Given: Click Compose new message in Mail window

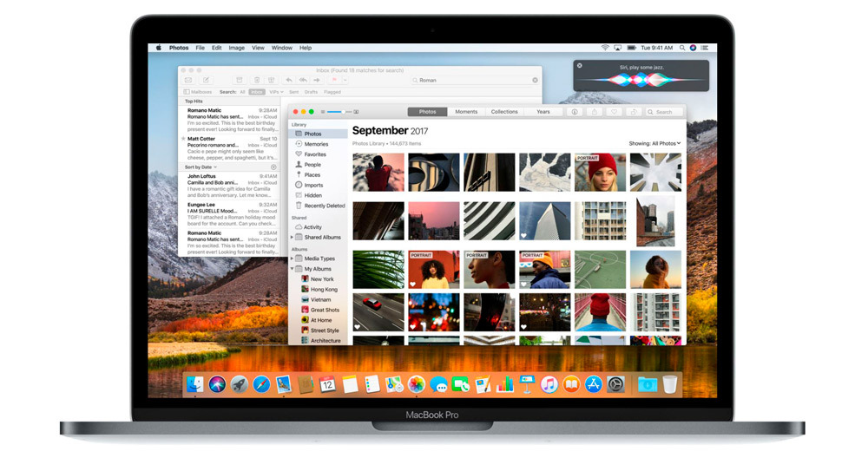Looking at the screenshot, I should [206, 80].
